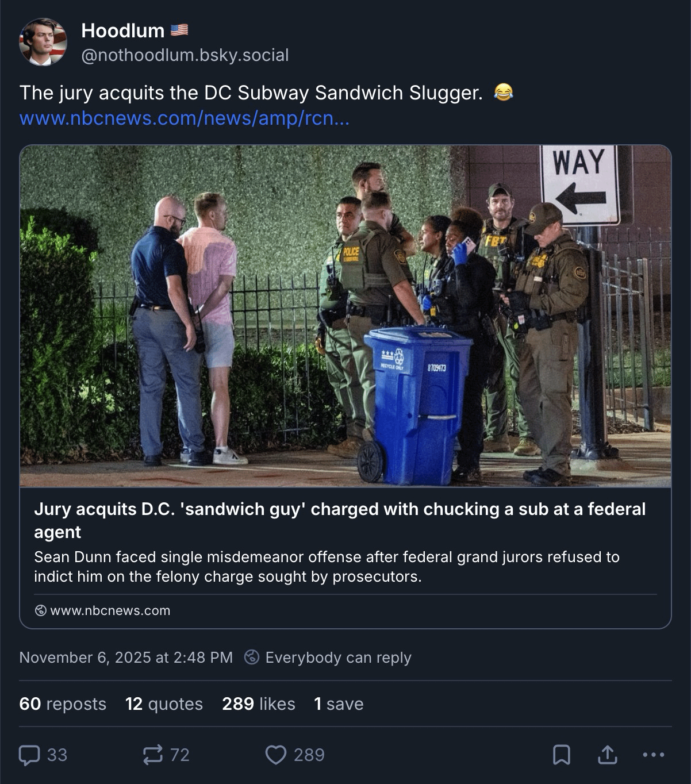Open 'Jury acquits D.C. sandwich guy' headline

(x=340, y=520)
